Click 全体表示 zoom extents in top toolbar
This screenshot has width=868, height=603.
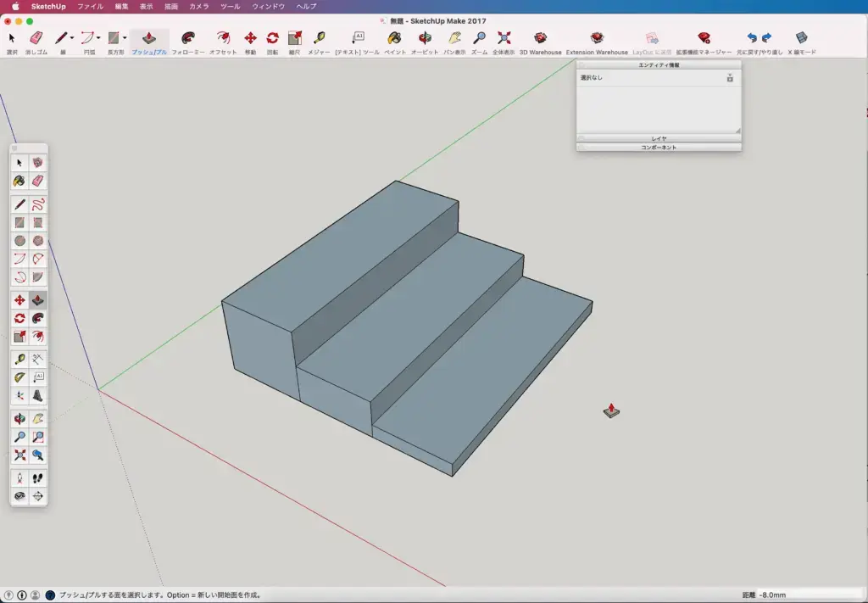point(504,42)
